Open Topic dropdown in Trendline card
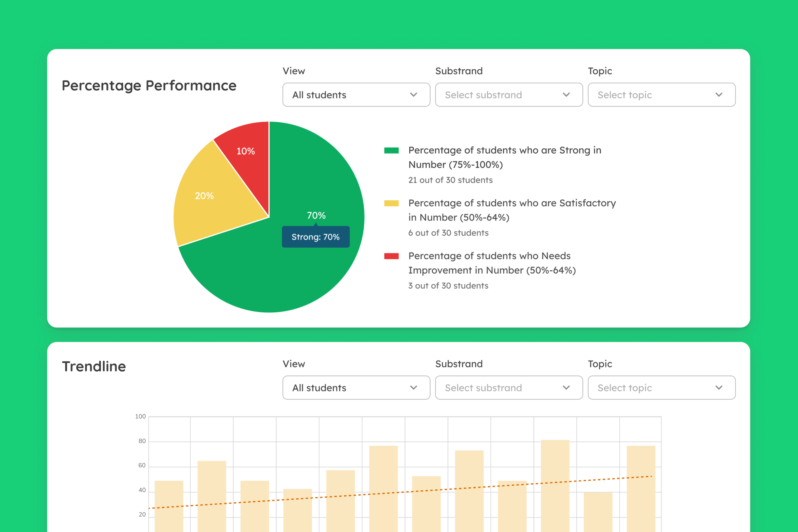This screenshot has width=798, height=532. pyautogui.click(x=661, y=388)
